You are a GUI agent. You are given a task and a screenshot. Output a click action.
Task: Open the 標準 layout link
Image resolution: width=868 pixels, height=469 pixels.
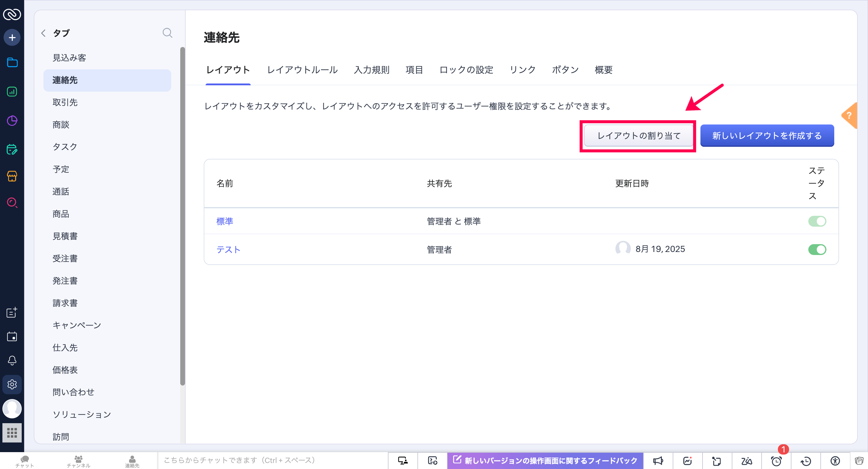(x=225, y=221)
